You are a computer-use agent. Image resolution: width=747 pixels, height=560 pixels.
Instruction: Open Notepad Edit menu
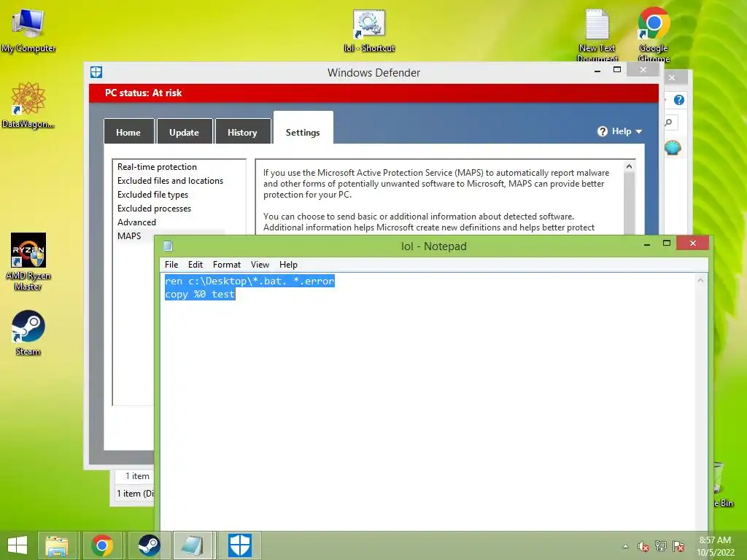pyautogui.click(x=196, y=264)
